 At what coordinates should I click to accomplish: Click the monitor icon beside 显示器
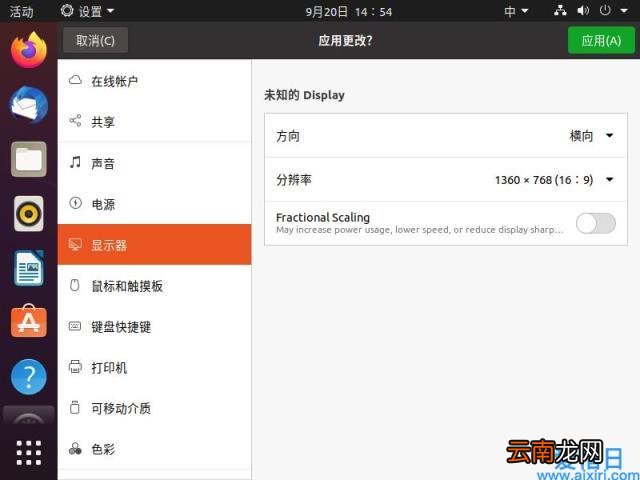click(x=75, y=244)
